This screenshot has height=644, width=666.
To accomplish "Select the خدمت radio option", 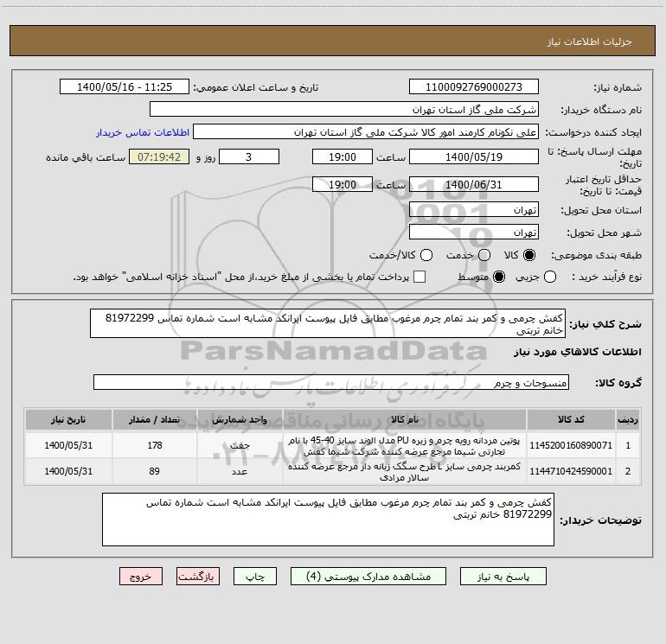I will [x=484, y=255].
